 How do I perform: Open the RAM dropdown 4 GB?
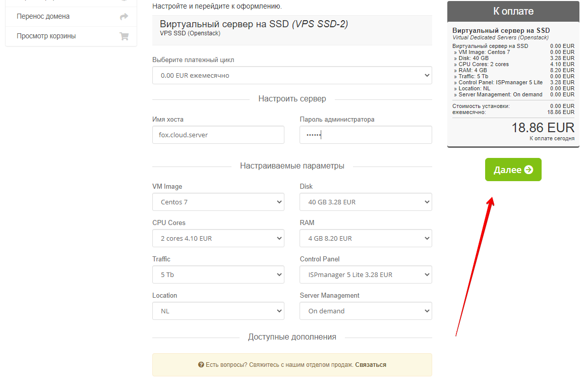pyautogui.click(x=366, y=238)
